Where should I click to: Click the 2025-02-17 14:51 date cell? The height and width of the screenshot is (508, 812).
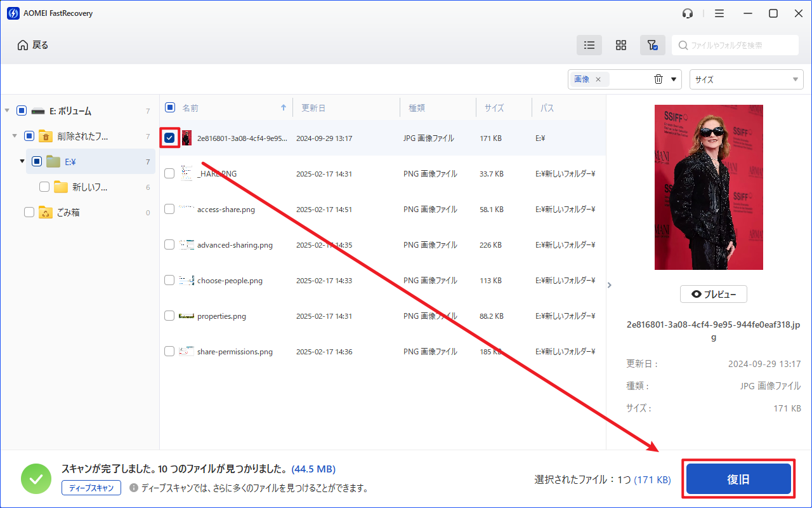tap(324, 209)
